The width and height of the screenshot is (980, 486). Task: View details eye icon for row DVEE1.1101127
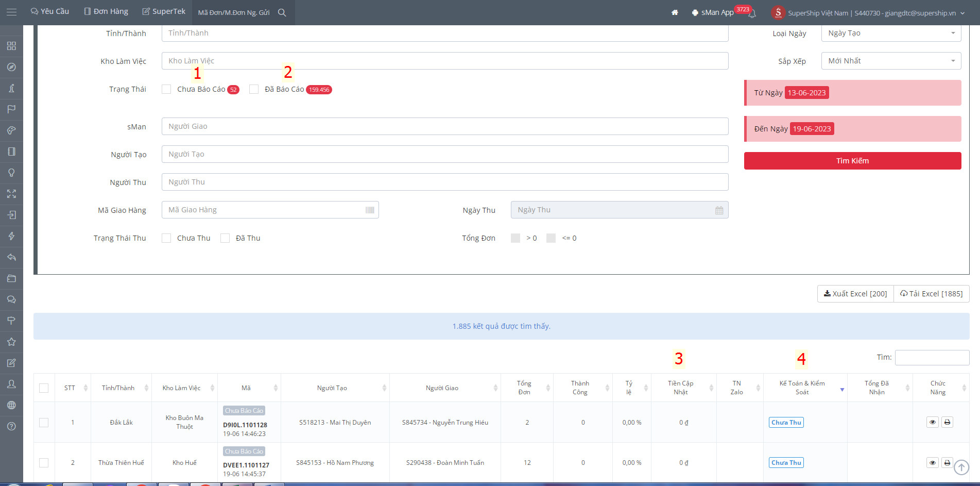(x=933, y=463)
